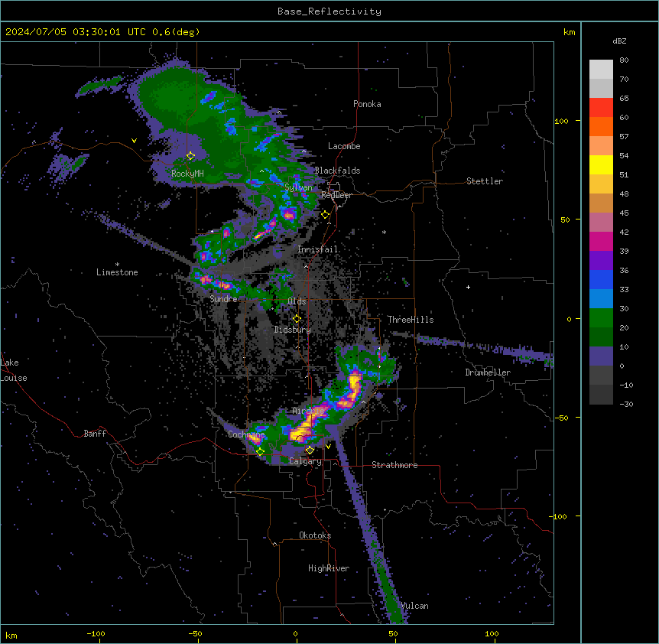Image resolution: width=659 pixels, height=644 pixels.
Task: Select the 30 dBZ green color swatch
Action: (601, 318)
